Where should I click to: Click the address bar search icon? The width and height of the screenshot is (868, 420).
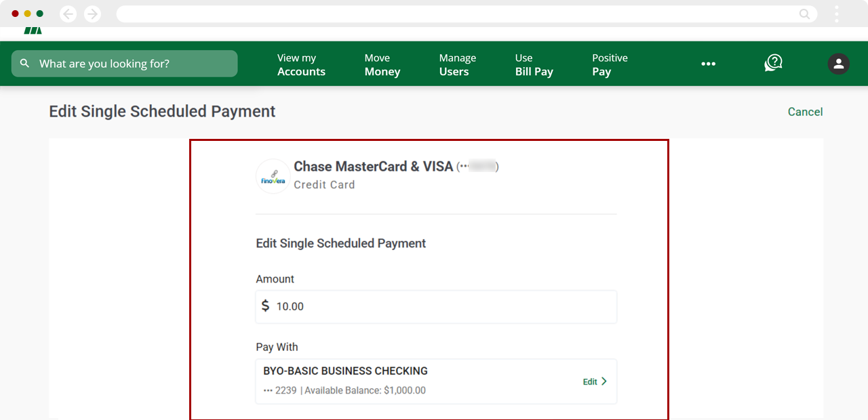click(x=804, y=14)
